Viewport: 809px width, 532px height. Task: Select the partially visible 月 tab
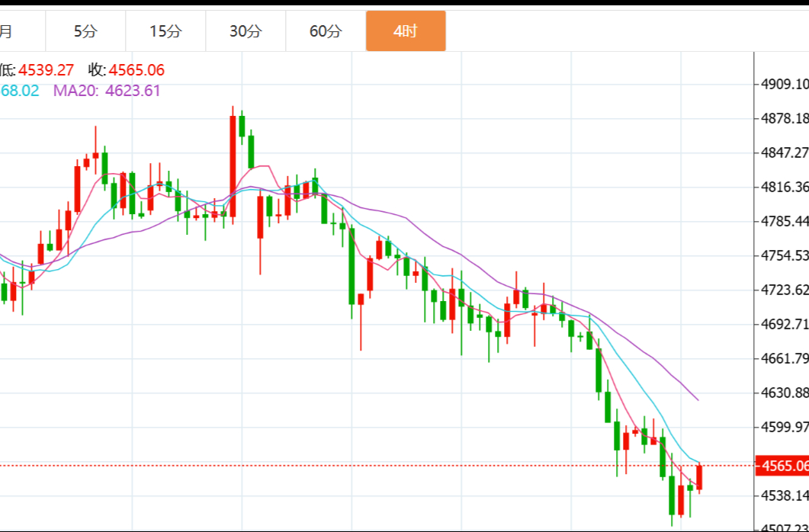(8, 31)
